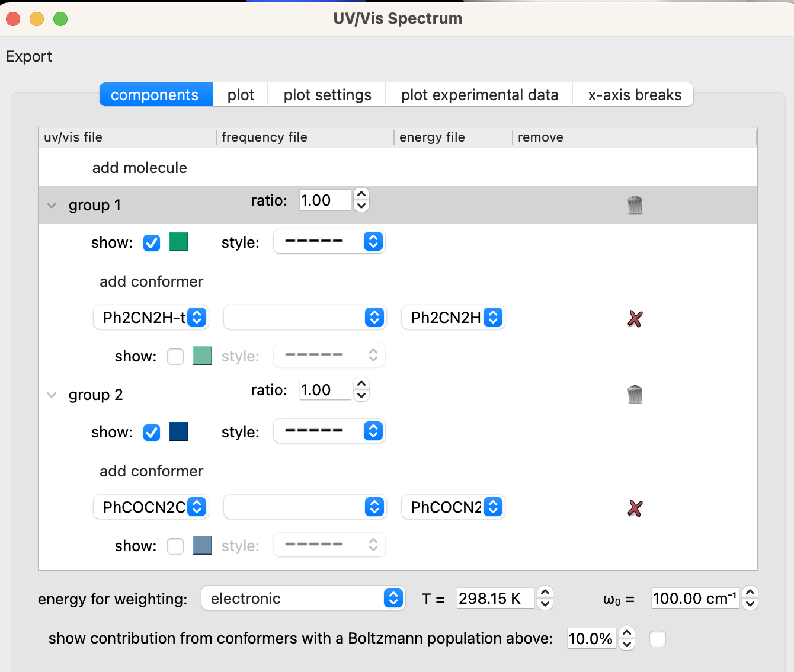This screenshot has width=794, height=672.
Task: Click add conformer under group 2
Action: tap(152, 471)
